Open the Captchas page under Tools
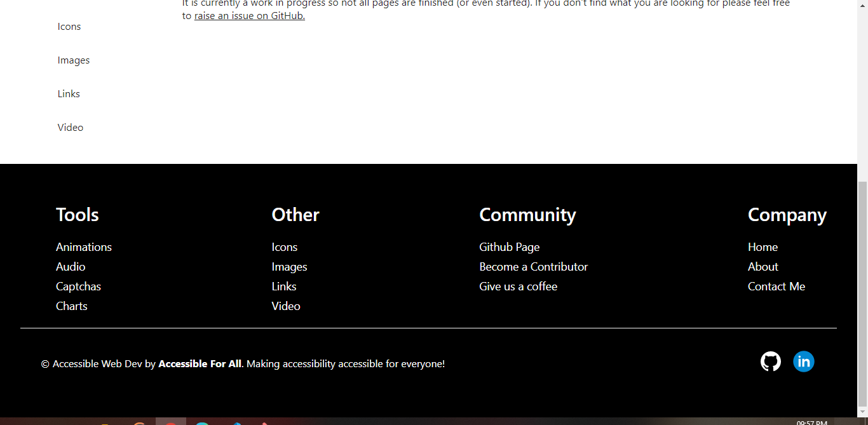The width and height of the screenshot is (868, 425). click(x=78, y=286)
